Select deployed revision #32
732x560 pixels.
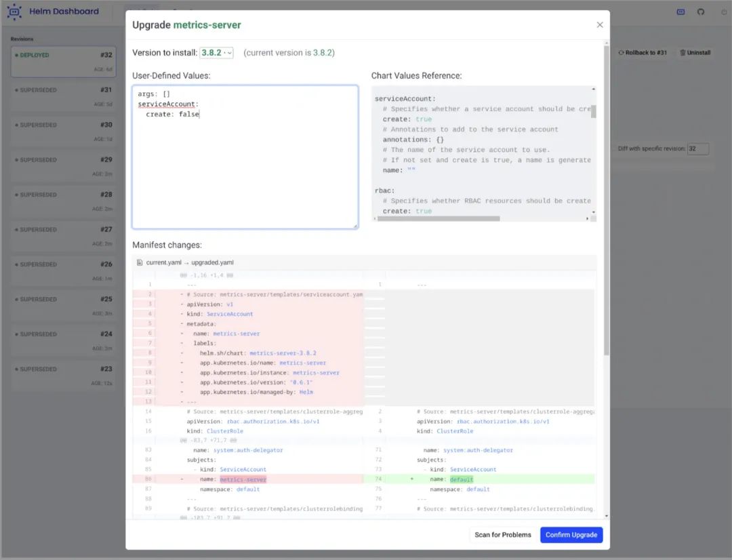coord(64,62)
